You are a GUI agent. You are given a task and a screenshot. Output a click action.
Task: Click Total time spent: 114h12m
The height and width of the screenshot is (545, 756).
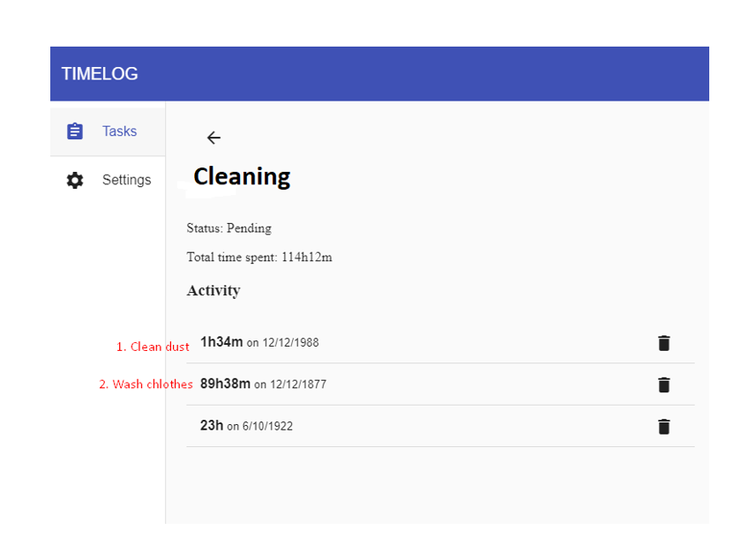(259, 257)
